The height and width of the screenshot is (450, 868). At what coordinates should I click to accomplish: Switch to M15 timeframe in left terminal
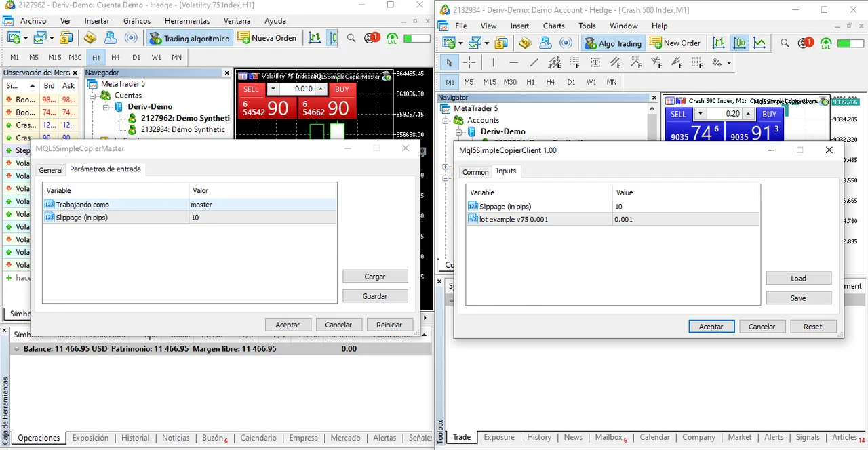[x=55, y=58]
